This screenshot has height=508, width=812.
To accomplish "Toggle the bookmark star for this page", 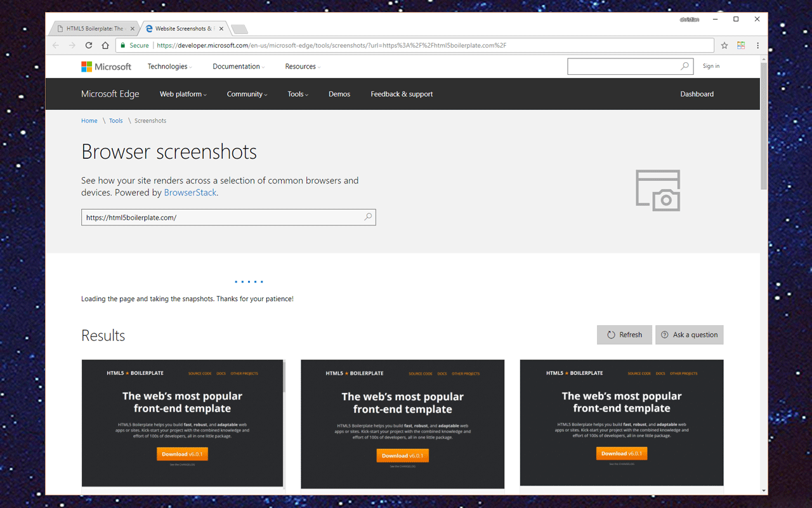I will 724,45.
